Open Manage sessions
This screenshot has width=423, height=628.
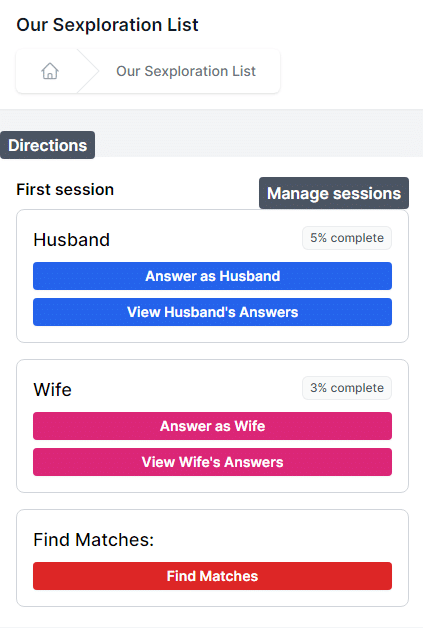[x=334, y=193]
